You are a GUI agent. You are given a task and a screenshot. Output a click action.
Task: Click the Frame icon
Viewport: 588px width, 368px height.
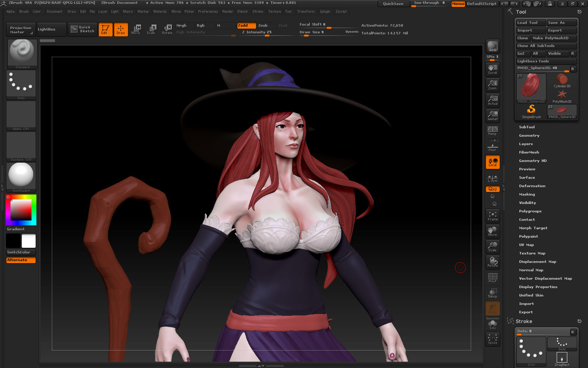(492, 216)
